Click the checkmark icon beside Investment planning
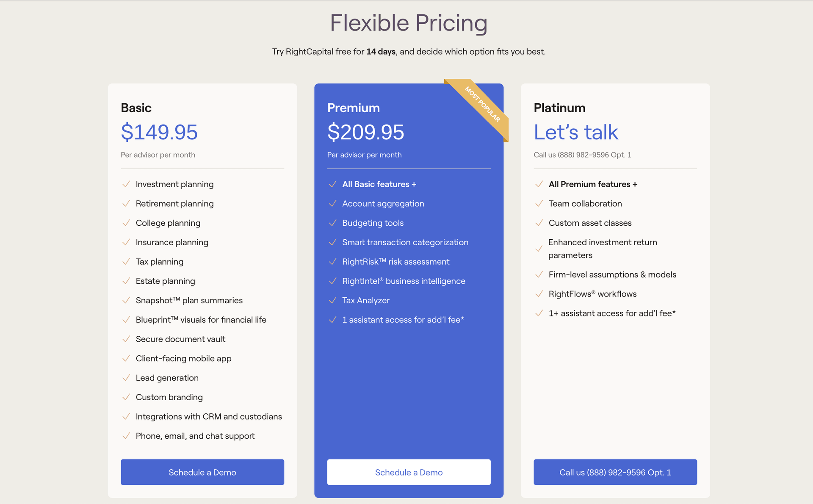 pyautogui.click(x=126, y=184)
